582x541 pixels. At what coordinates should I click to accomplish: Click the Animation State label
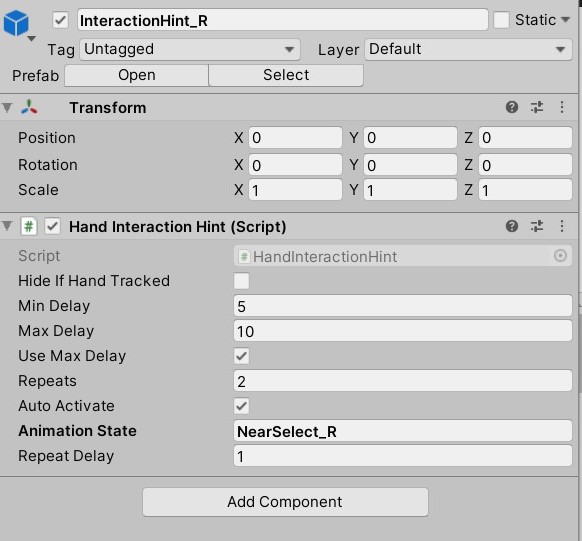tap(77, 431)
